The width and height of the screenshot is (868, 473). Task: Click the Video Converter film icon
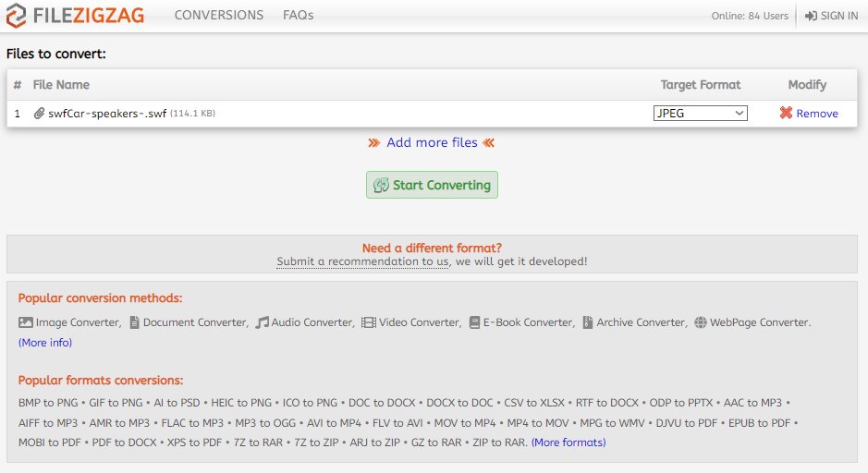369,322
